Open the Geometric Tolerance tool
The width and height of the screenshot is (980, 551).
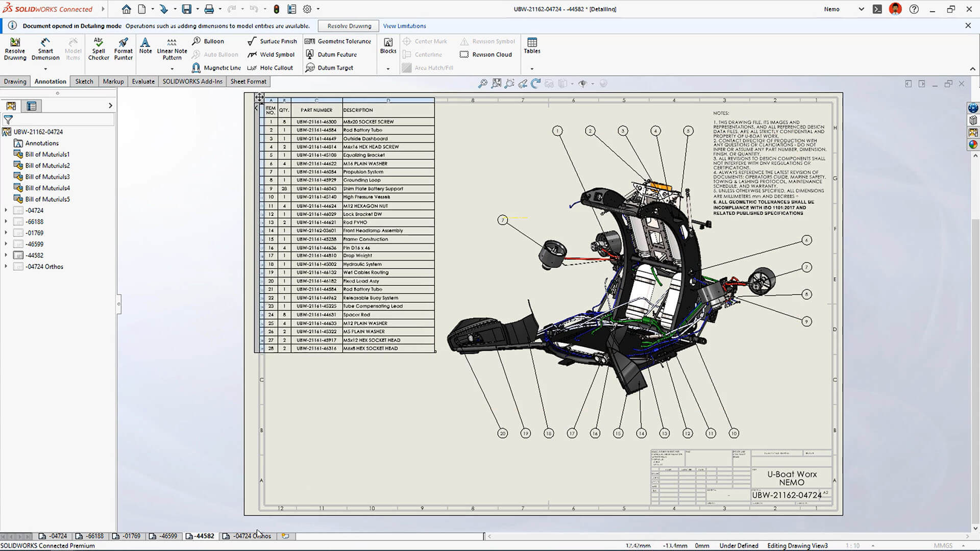pos(338,41)
